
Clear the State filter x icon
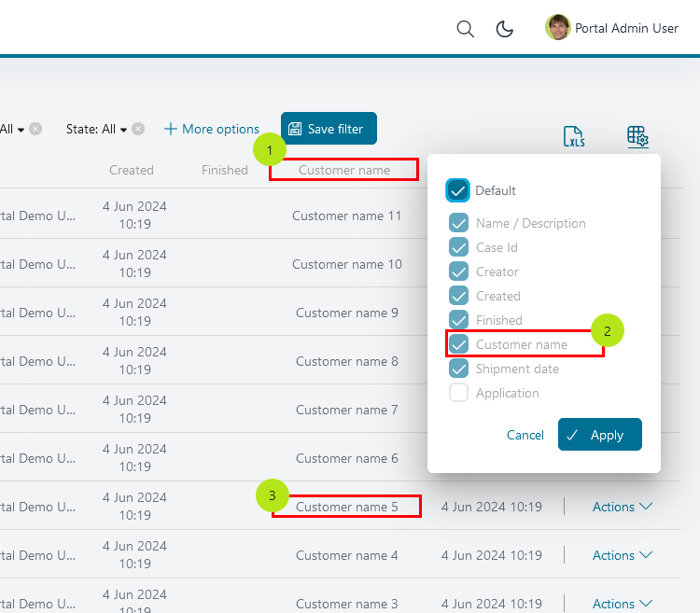pyautogui.click(x=138, y=129)
